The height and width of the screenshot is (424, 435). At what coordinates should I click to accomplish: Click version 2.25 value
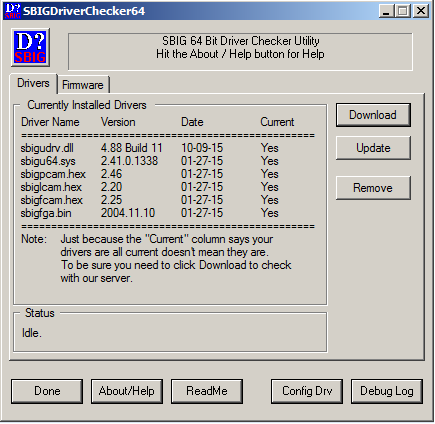[x=112, y=200]
